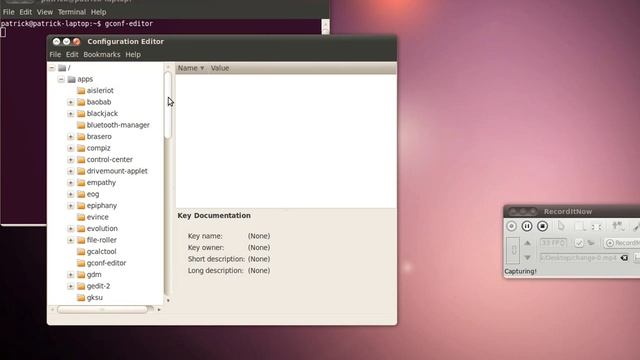Open the terminal File menu
Screen dimensions: 640x360
tap(9, 12)
